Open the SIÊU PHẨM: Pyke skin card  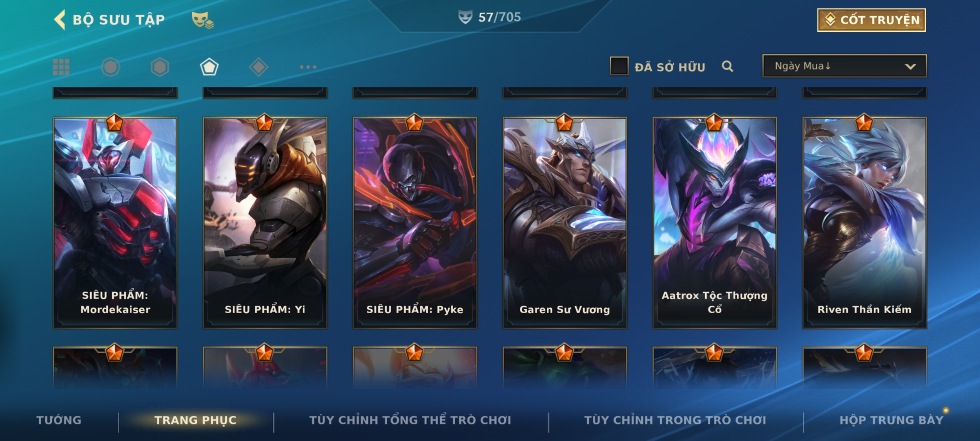pyautogui.click(x=415, y=223)
